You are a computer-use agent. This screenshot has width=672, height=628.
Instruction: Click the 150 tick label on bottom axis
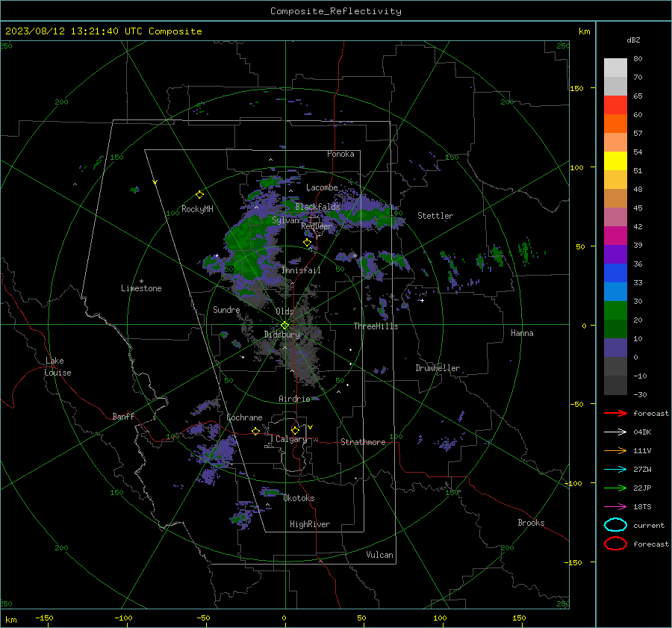coord(519,618)
